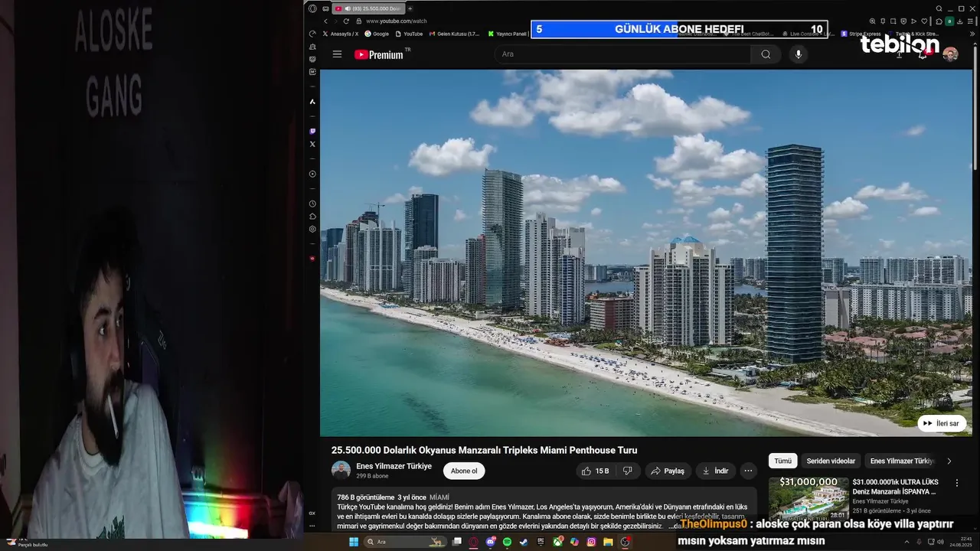Open the browser tab titled 25.500.000 Dol

[368, 8]
